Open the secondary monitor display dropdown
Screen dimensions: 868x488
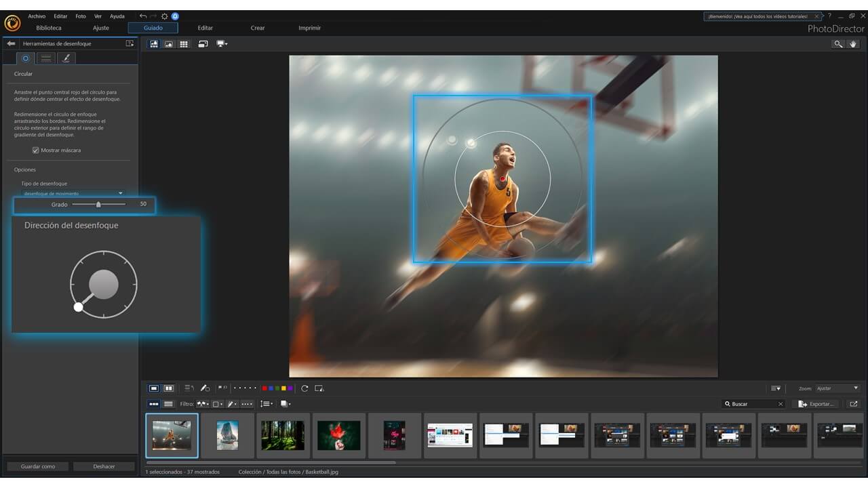222,44
